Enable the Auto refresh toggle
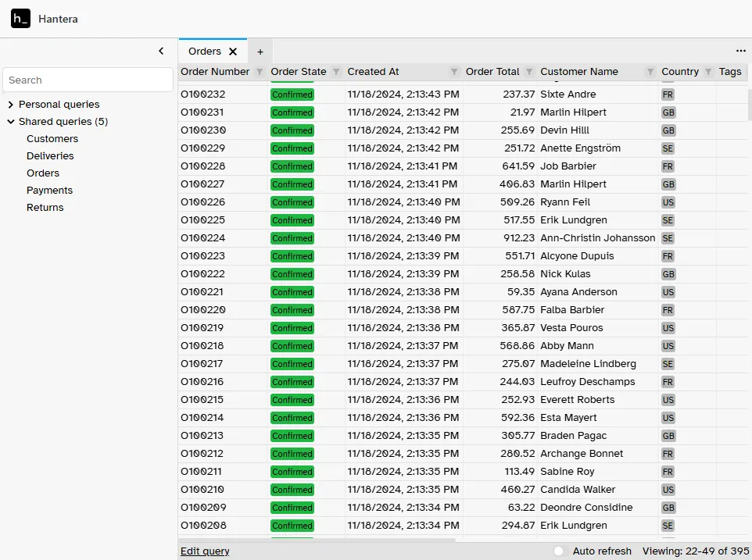 pyautogui.click(x=559, y=551)
